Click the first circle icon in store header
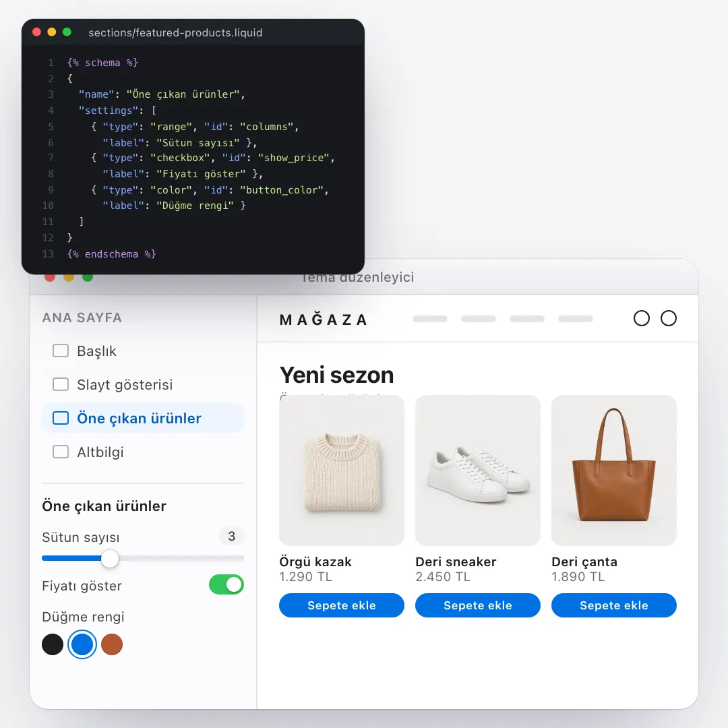This screenshot has width=728, height=728. [641, 318]
